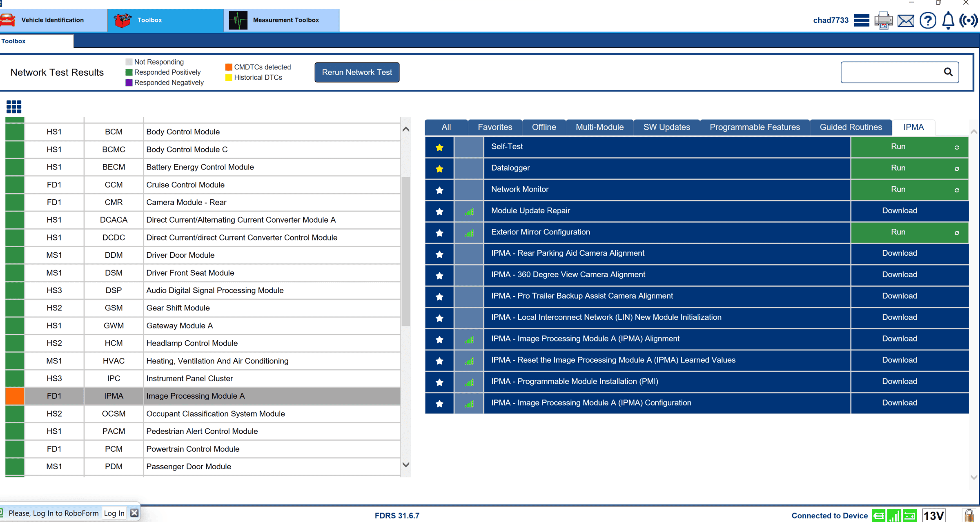Click green status swatch for PCM row
The width and height of the screenshot is (980, 522).
(x=15, y=449)
